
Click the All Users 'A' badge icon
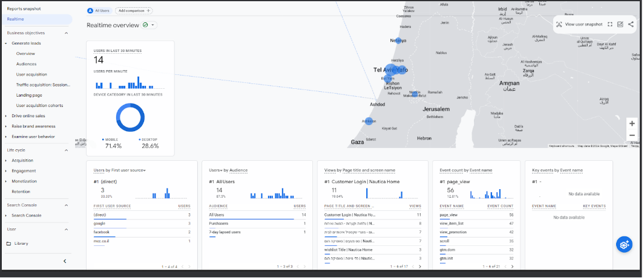(x=90, y=11)
